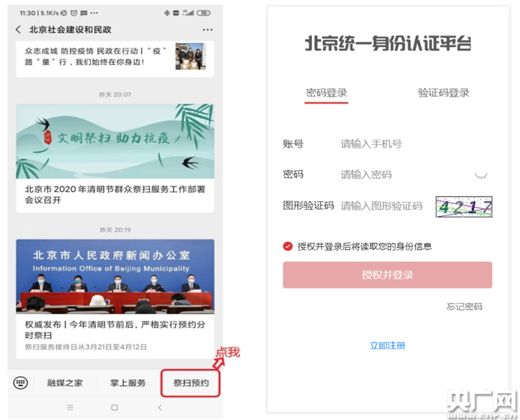Open the three-dot more options menu

click(207, 30)
